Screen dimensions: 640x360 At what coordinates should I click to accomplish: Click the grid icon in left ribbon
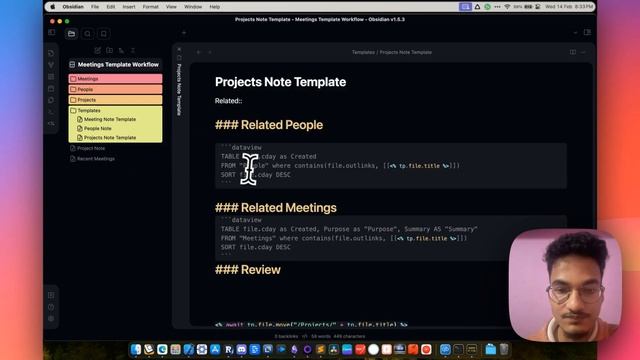pos(51,77)
